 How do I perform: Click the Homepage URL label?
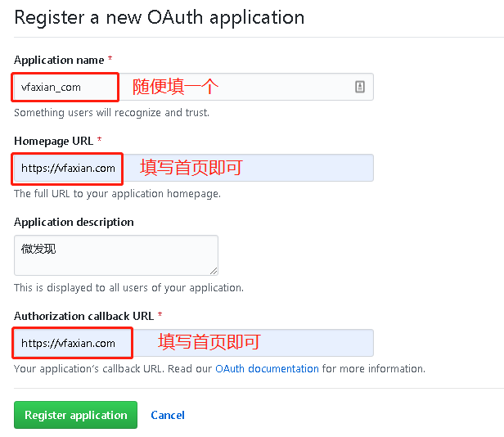click(x=53, y=141)
